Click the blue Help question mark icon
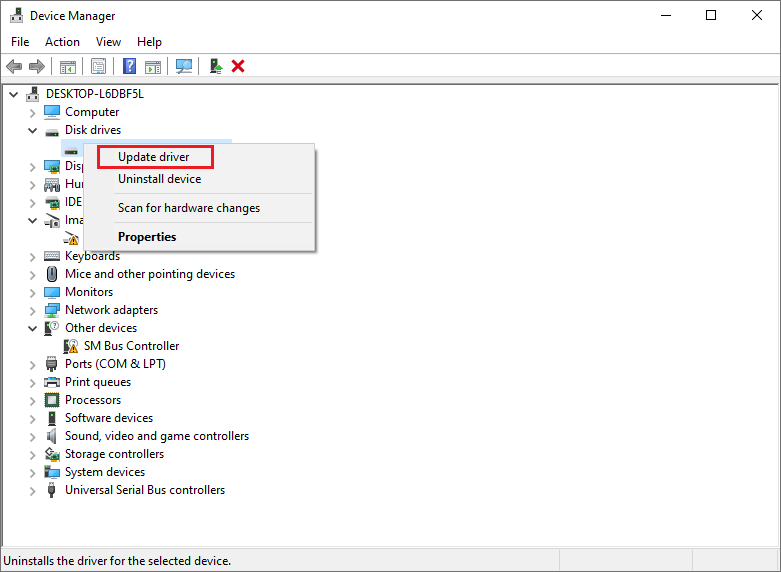781x572 pixels. pos(130,66)
